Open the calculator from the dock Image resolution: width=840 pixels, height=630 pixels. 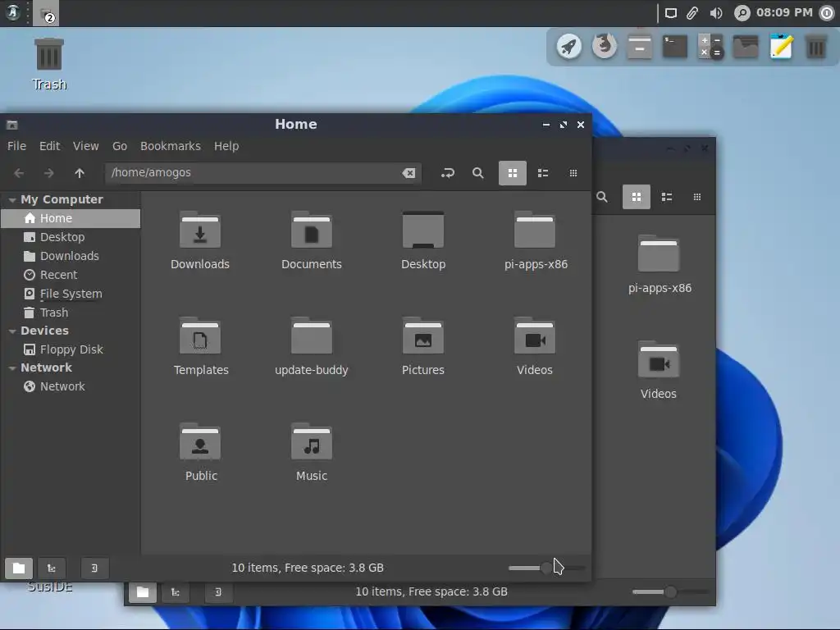tap(710, 47)
